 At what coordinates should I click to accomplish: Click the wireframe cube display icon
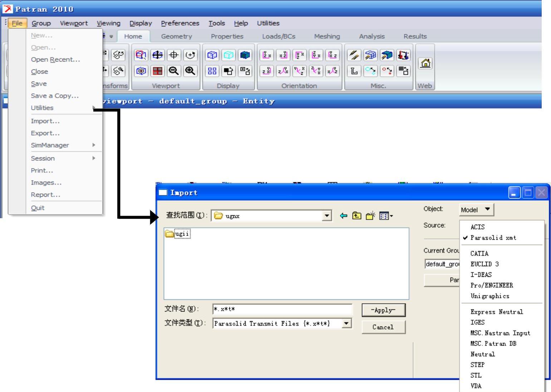(x=212, y=55)
